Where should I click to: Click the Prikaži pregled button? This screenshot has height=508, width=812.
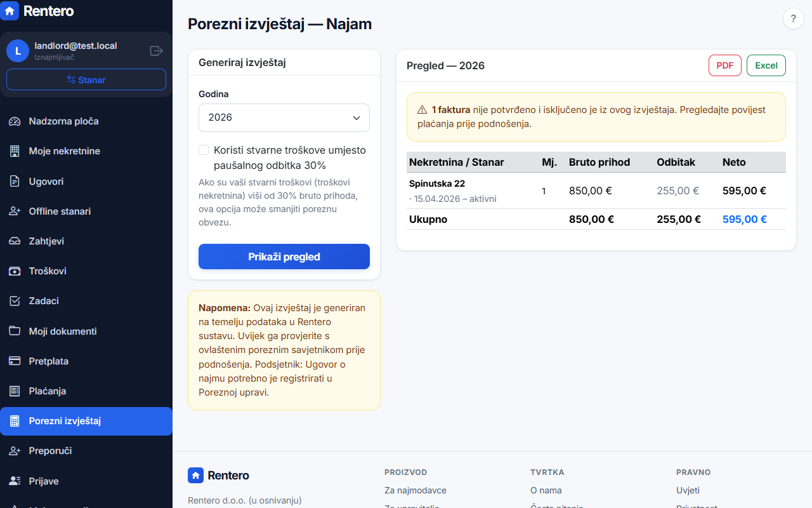coord(284,257)
